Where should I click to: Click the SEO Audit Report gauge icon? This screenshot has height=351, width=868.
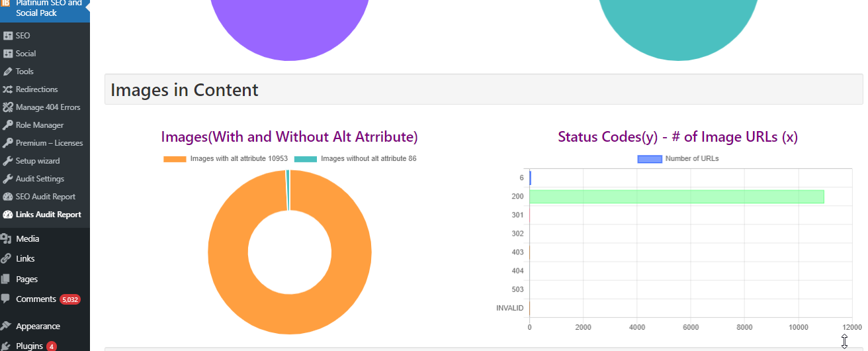click(8, 197)
